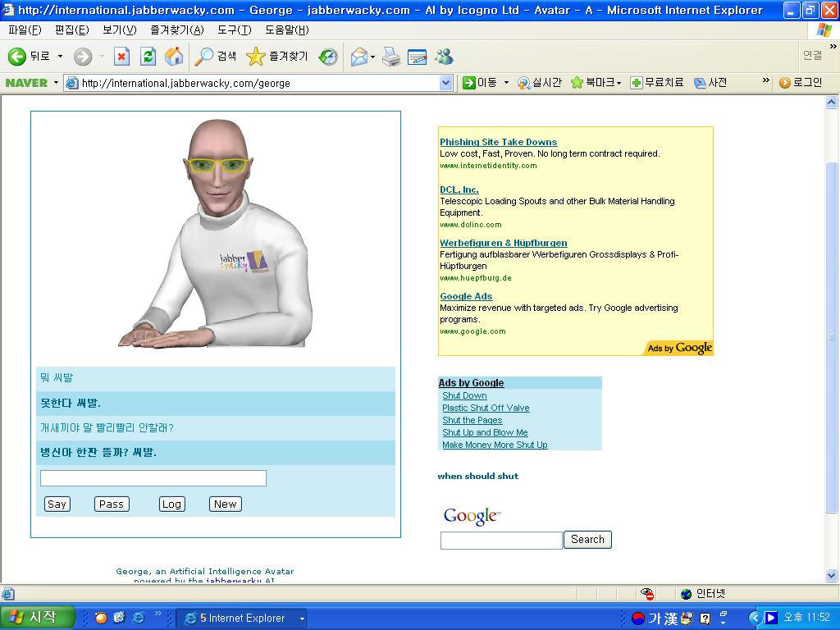
Task: Click the pop-up blocker status bar icon
Action: pyautogui.click(x=647, y=594)
